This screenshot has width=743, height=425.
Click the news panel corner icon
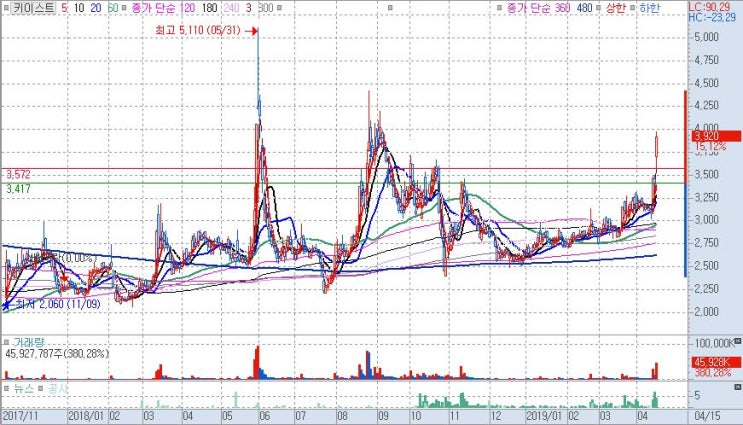tap(737, 387)
